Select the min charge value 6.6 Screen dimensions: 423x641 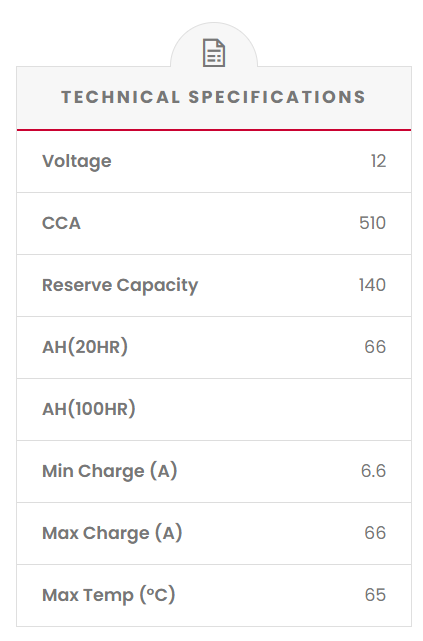coord(374,471)
